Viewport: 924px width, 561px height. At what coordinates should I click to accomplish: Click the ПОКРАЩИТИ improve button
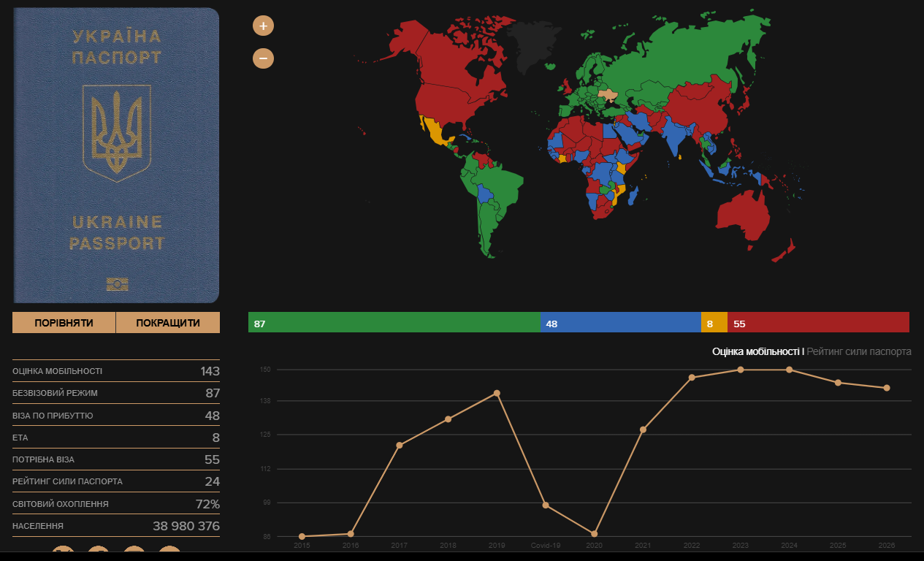click(x=168, y=323)
